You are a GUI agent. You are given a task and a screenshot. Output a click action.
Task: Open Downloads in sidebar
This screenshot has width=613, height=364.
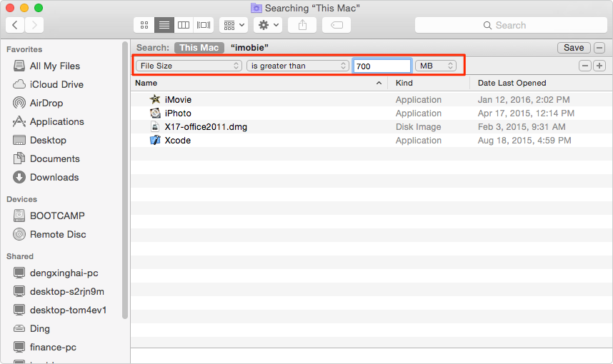click(54, 177)
